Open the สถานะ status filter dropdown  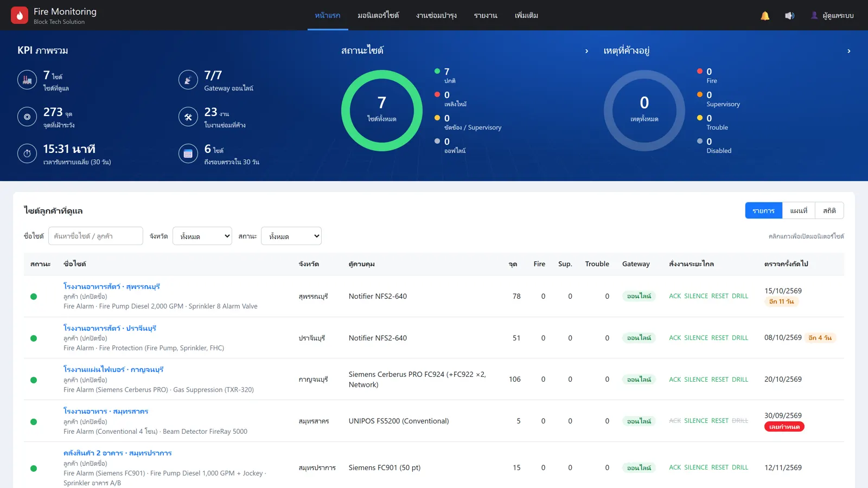click(x=291, y=236)
